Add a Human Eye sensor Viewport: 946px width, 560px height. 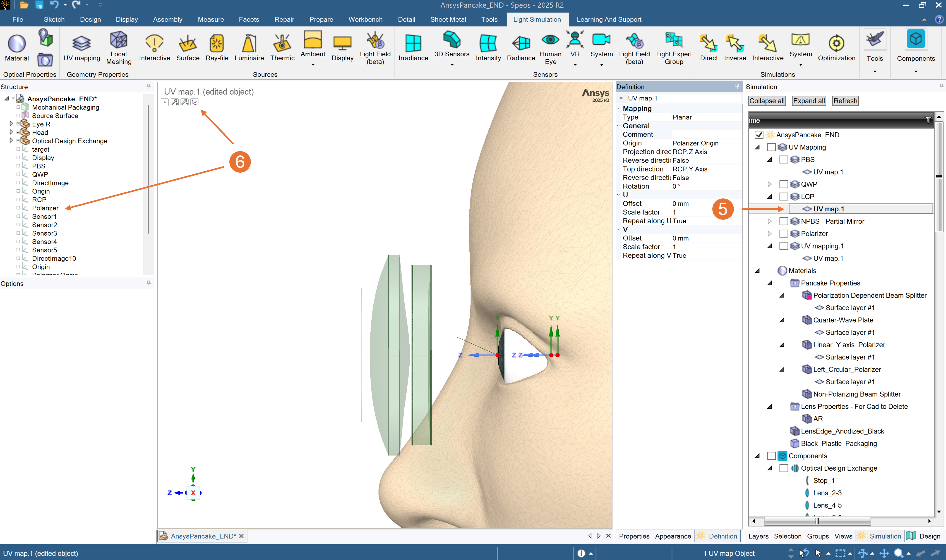tap(550, 48)
